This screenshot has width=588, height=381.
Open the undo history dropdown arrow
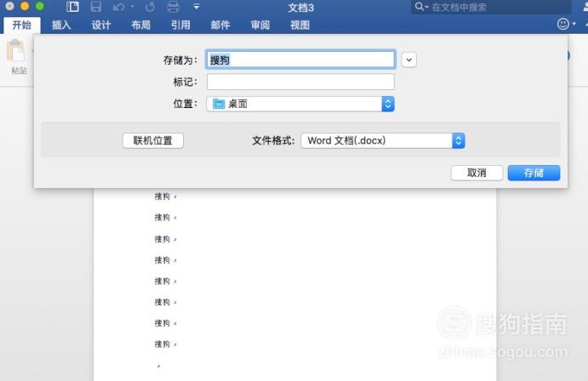[x=132, y=7]
